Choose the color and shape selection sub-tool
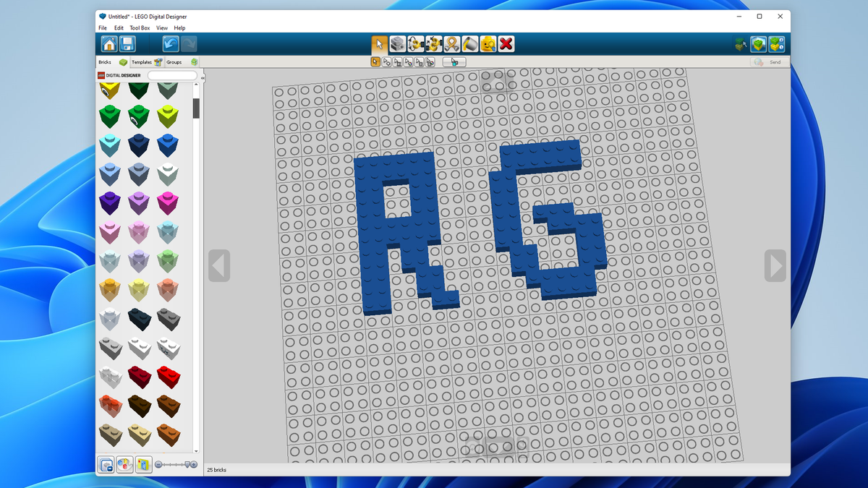 point(430,62)
